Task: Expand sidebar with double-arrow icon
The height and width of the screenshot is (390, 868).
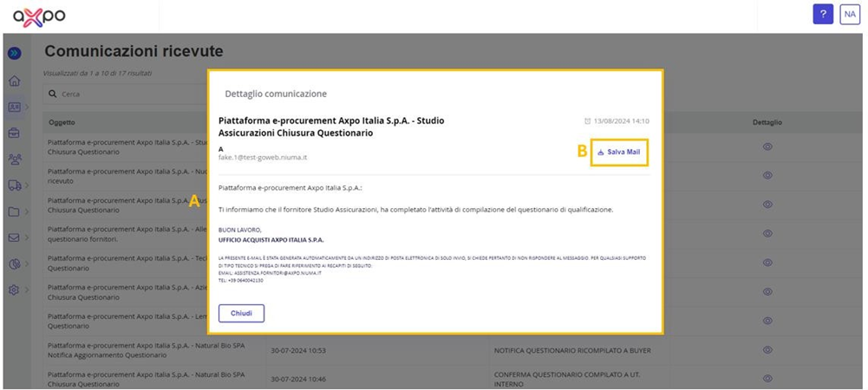Action: [15, 53]
